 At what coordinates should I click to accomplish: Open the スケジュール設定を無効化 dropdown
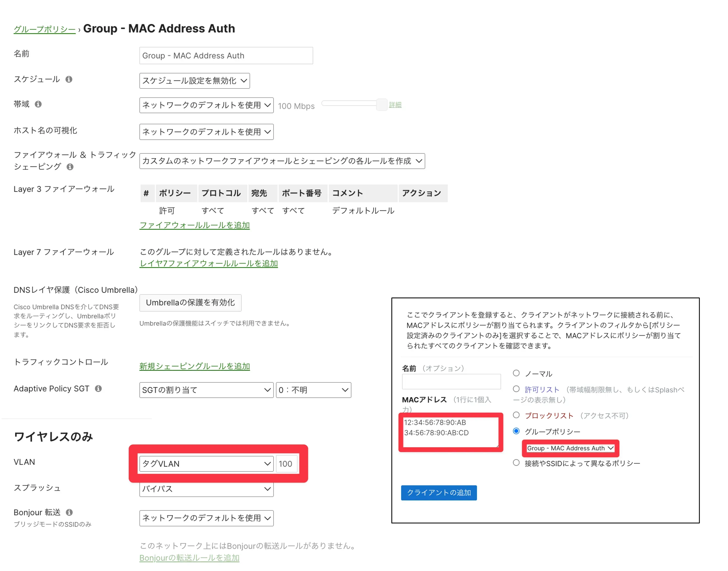pyautogui.click(x=195, y=81)
